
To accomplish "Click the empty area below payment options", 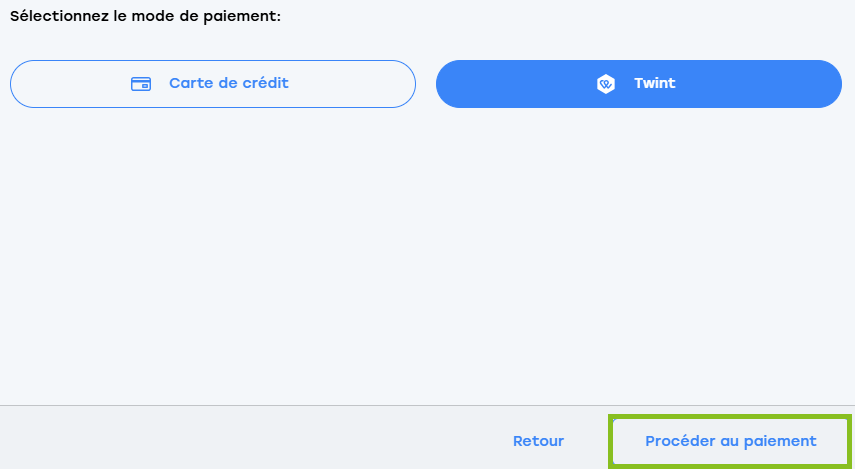I will coord(428,256).
